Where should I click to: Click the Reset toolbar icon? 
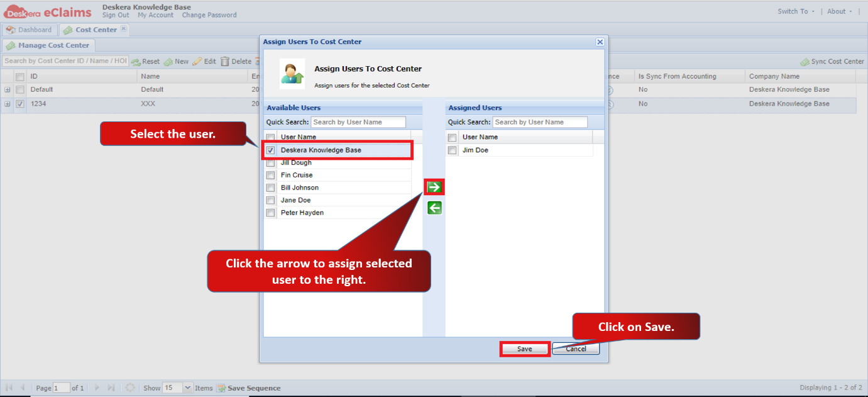point(135,62)
